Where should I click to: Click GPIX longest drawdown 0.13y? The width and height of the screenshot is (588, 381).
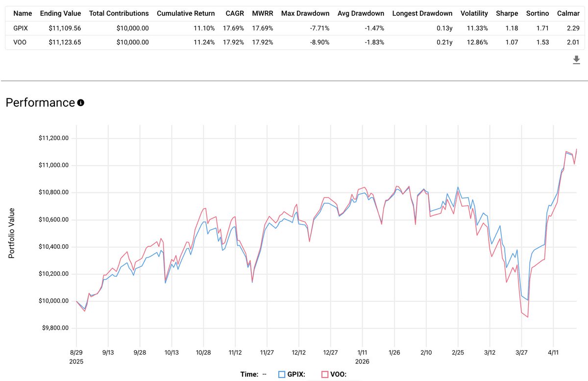pyautogui.click(x=444, y=28)
